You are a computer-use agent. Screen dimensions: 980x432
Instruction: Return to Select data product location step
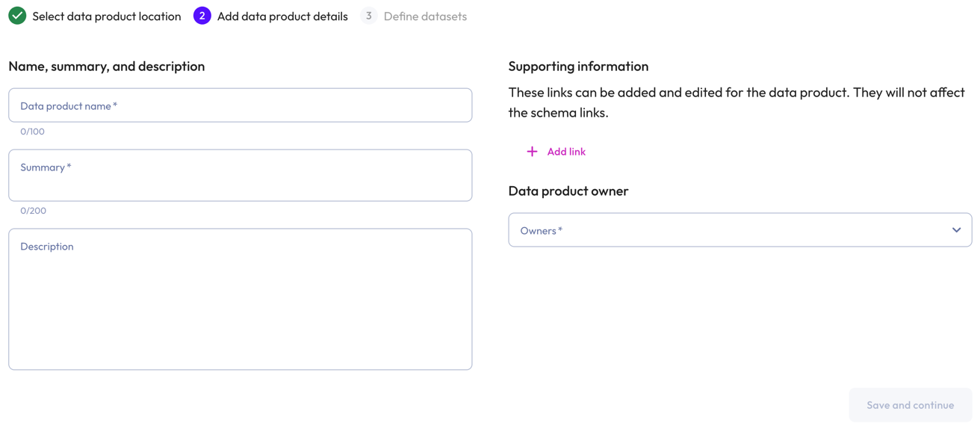pyautogui.click(x=107, y=16)
